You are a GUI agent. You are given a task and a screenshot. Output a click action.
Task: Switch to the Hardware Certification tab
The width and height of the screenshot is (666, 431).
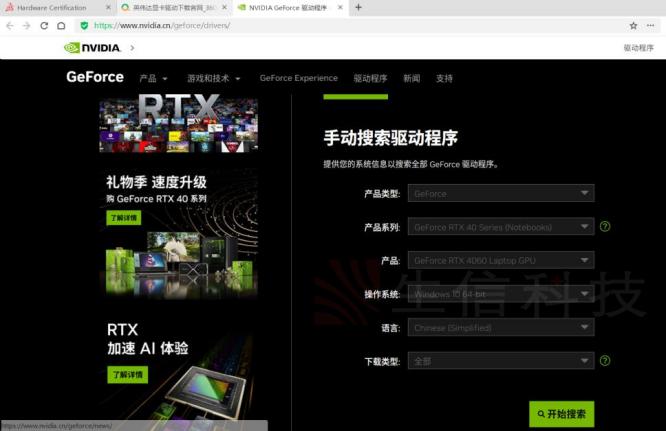[x=55, y=7]
